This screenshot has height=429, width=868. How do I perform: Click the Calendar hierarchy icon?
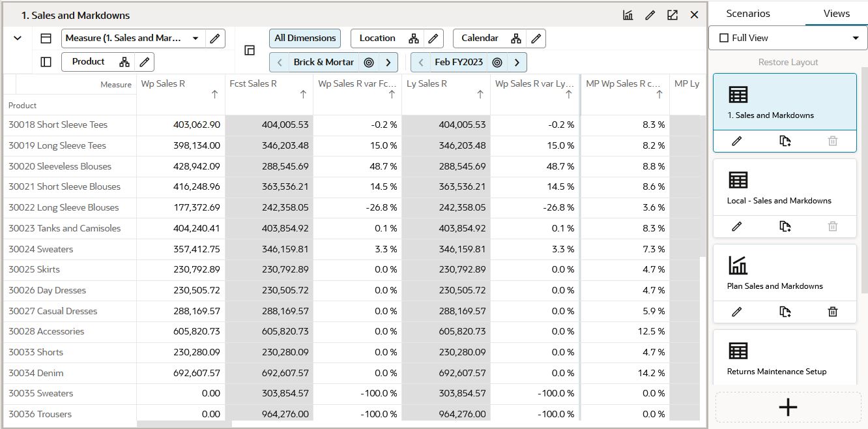point(516,38)
